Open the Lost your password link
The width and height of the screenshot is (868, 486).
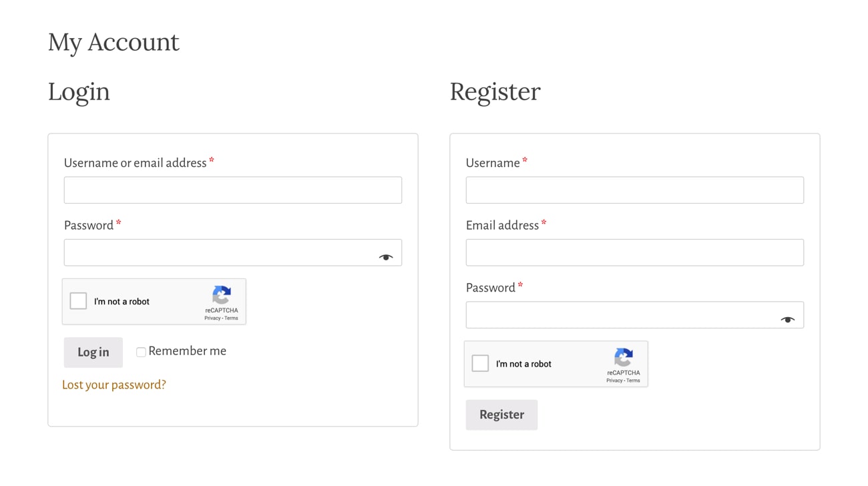[x=114, y=385]
